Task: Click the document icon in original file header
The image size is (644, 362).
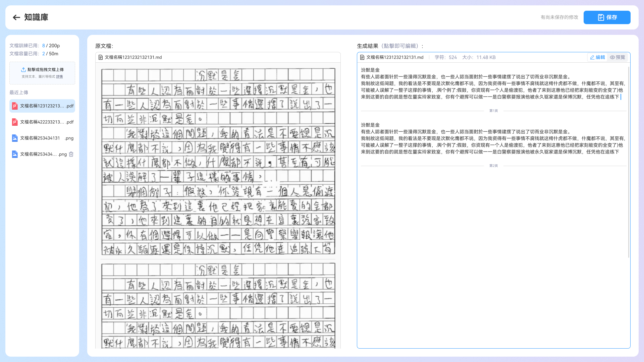Action: [101, 57]
